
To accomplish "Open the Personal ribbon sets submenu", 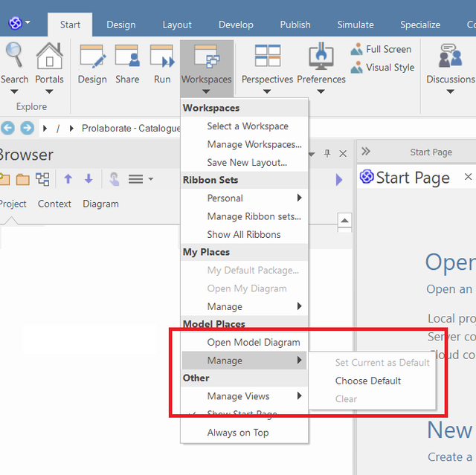I will pyautogui.click(x=245, y=198).
